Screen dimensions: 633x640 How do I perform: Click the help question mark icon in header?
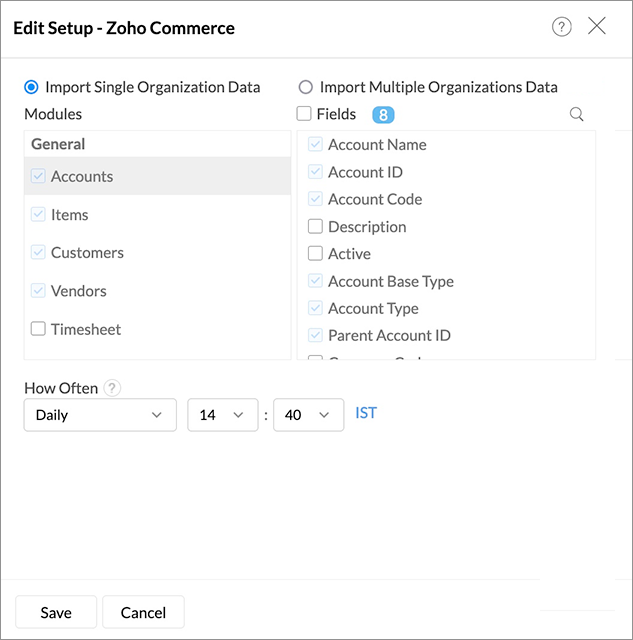pos(562,27)
